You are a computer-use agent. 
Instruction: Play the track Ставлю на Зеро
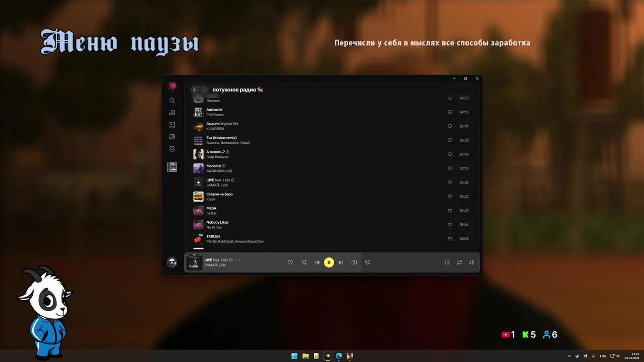pyautogui.click(x=219, y=194)
